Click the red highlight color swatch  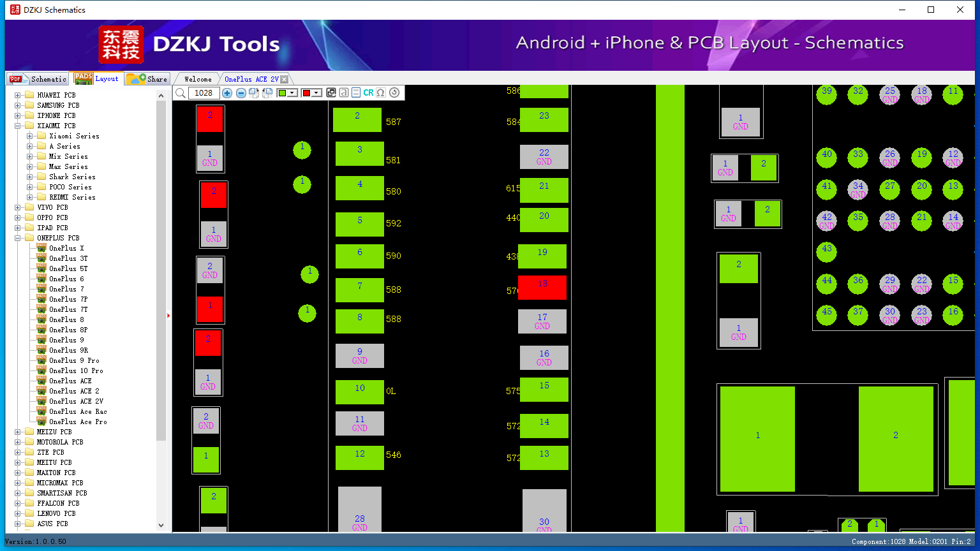click(x=306, y=93)
